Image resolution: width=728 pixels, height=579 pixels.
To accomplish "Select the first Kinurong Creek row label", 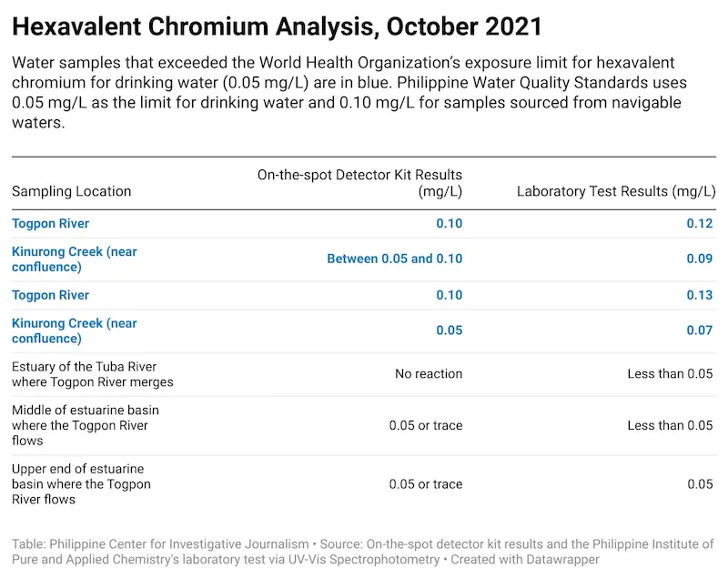I will (x=75, y=259).
